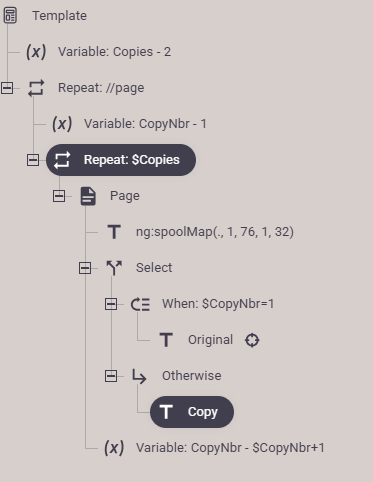Click the variable icon beside Copies - 2

(36, 52)
